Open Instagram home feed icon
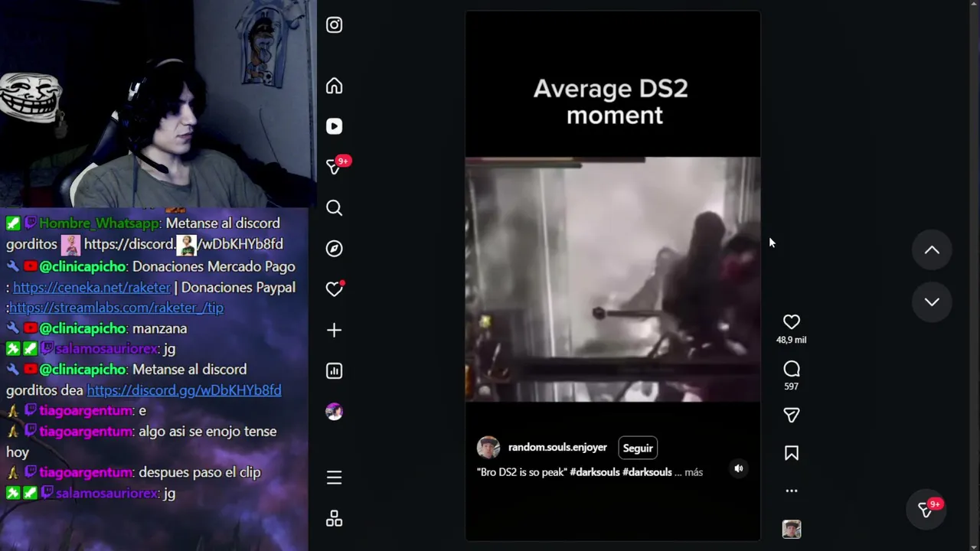The width and height of the screenshot is (980, 551). pos(334,86)
